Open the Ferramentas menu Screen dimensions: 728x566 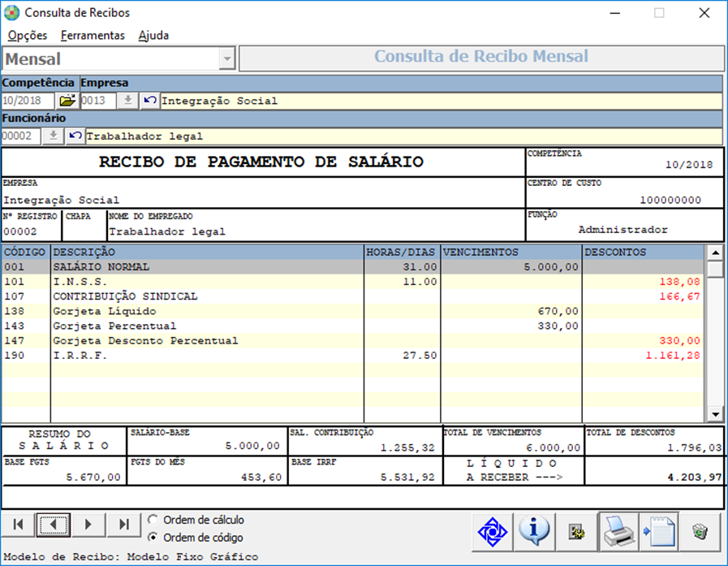point(93,35)
